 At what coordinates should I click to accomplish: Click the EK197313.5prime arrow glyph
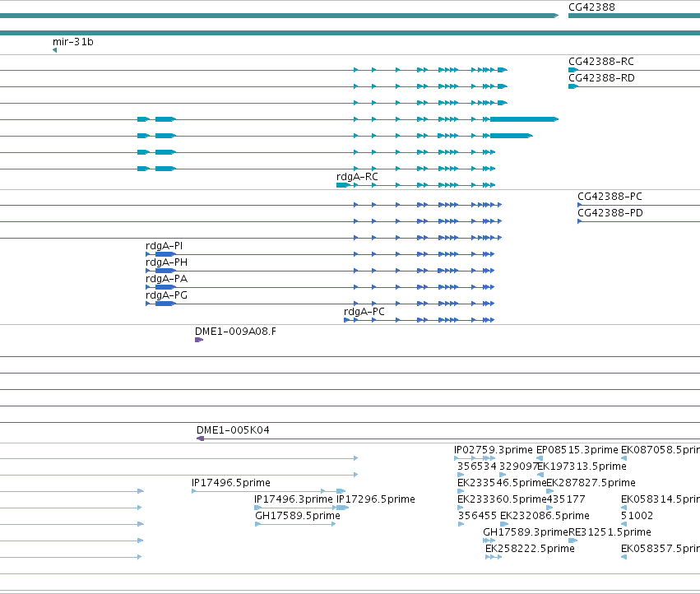point(540,475)
